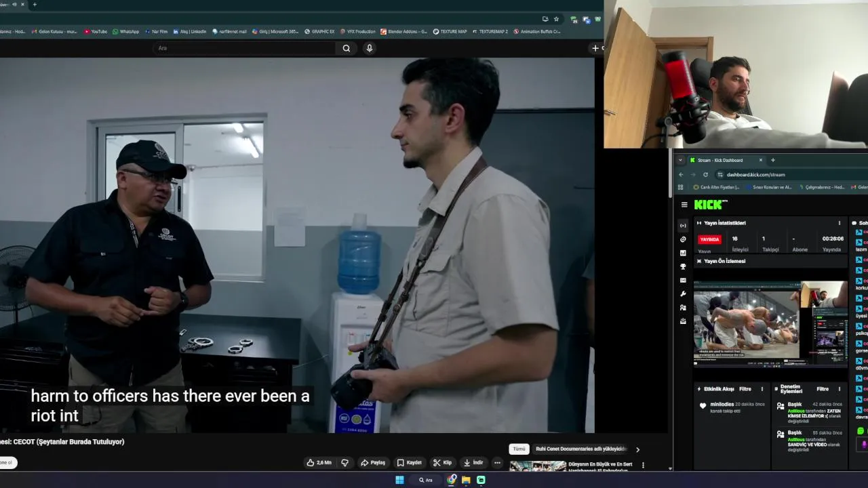Open the GRAPHIC EX bookmark
The height and width of the screenshot is (488, 868).
tap(319, 31)
